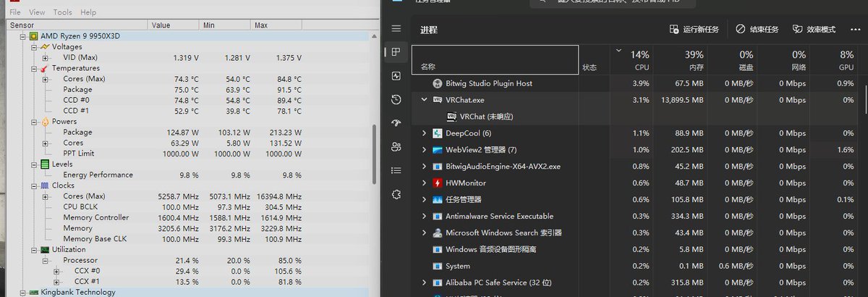The height and width of the screenshot is (297, 868).
Task: Open the View menu in HWMonitor
Action: point(37,12)
